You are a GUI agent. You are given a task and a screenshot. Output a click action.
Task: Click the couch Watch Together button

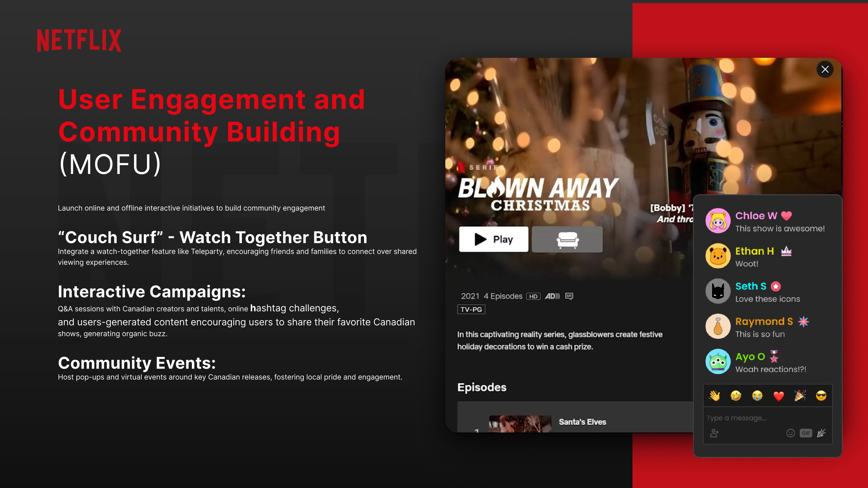point(567,239)
